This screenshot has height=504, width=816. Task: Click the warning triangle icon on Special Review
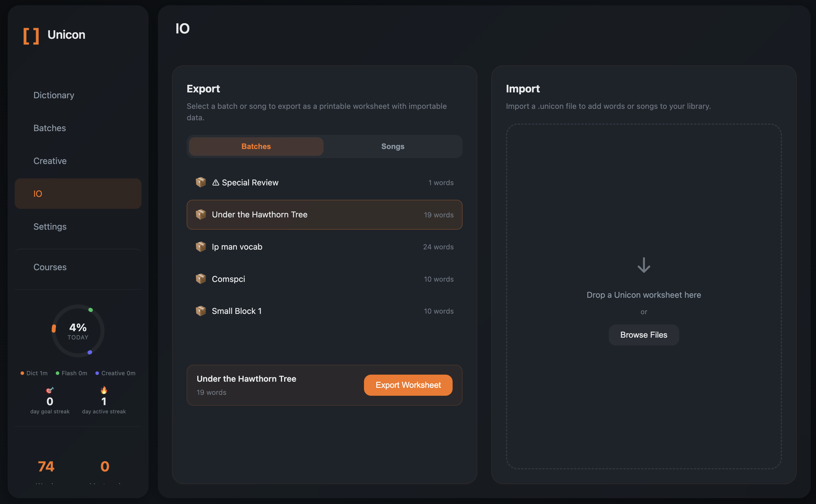[x=216, y=183]
